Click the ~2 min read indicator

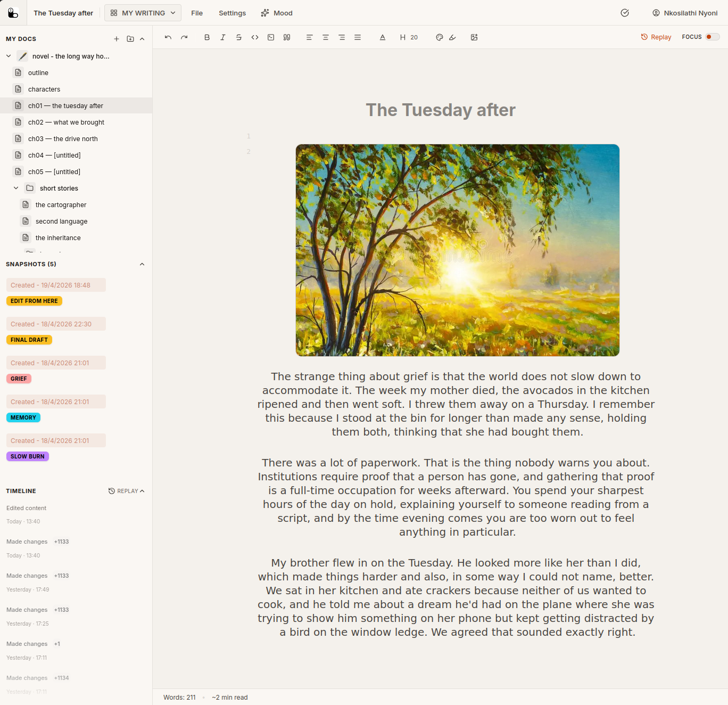coord(230,698)
